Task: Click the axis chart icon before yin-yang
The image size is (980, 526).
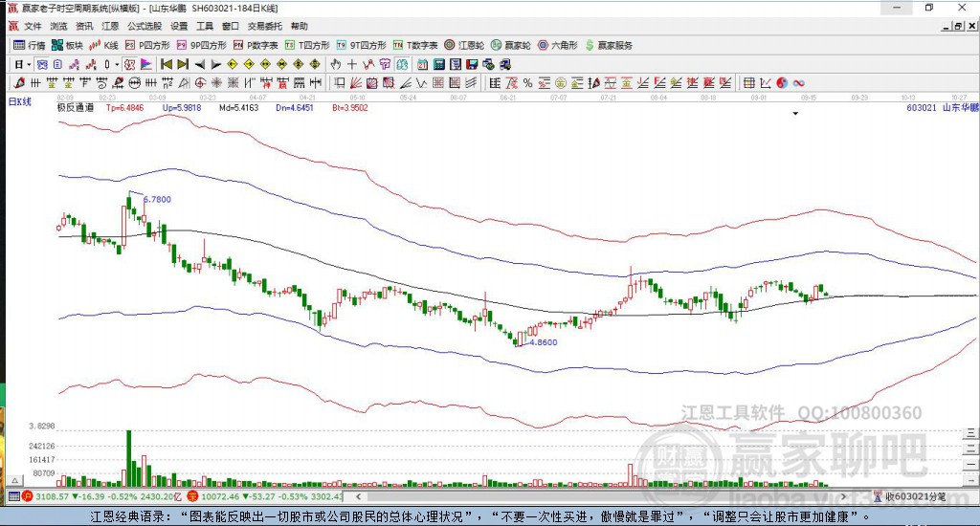Action: (x=766, y=83)
